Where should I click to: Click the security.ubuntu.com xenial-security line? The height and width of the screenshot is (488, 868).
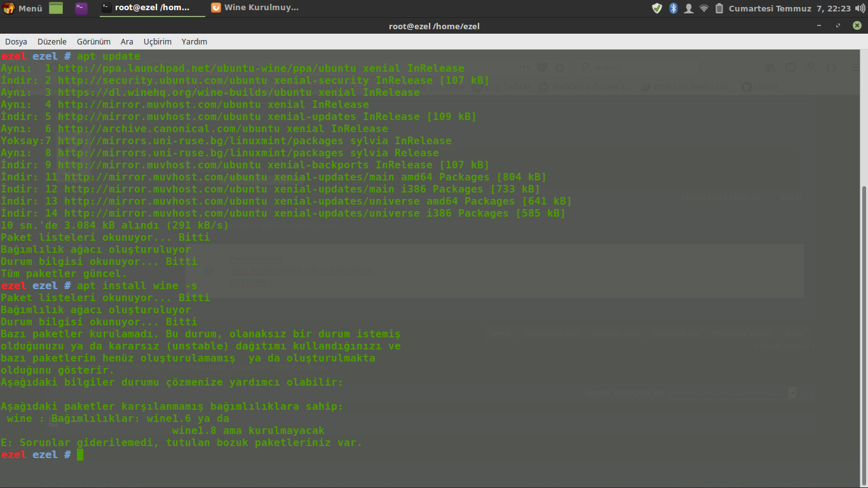245,81
